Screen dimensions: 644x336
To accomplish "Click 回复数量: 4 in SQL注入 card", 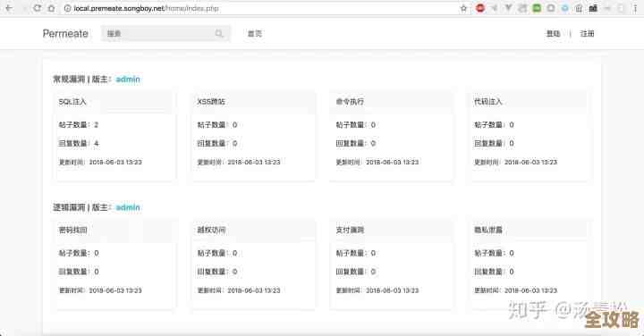I will [79, 143].
